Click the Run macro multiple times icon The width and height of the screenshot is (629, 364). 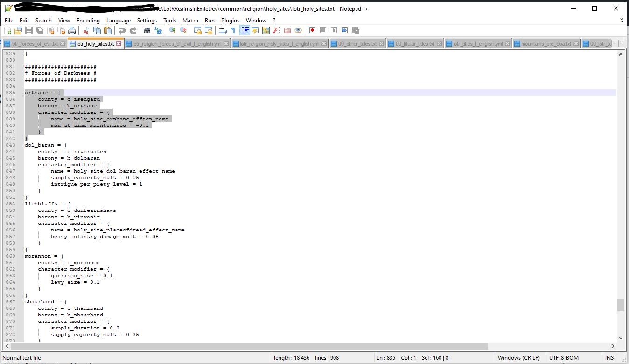344,30
